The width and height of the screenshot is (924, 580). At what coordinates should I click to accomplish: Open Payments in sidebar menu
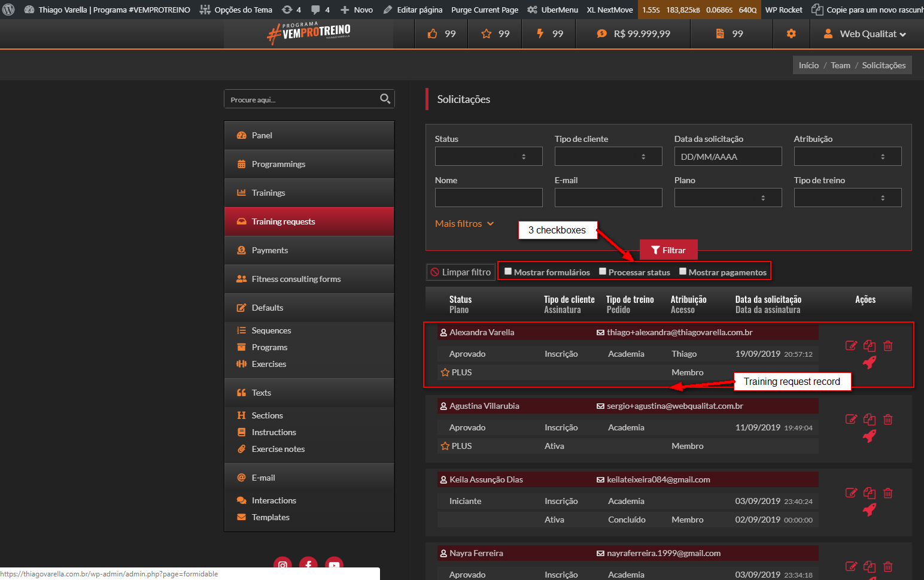point(270,250)
